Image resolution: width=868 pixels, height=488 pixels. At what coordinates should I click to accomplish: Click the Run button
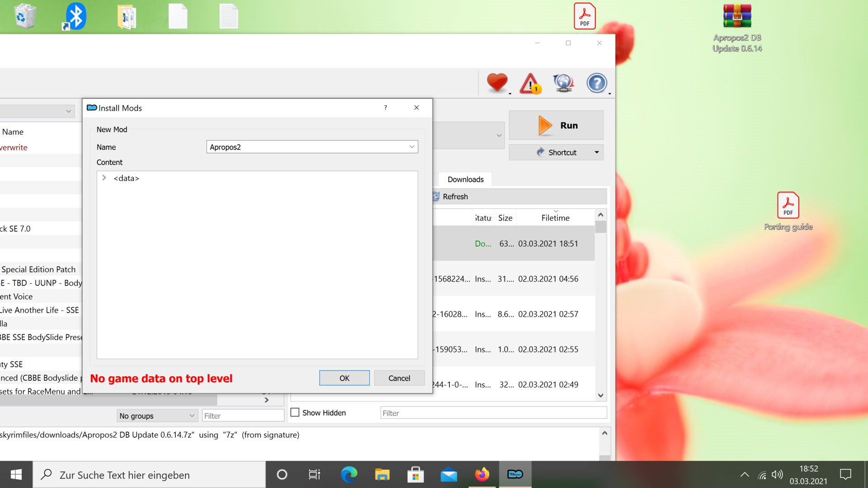pyautogui.click(x=556, y=125)
